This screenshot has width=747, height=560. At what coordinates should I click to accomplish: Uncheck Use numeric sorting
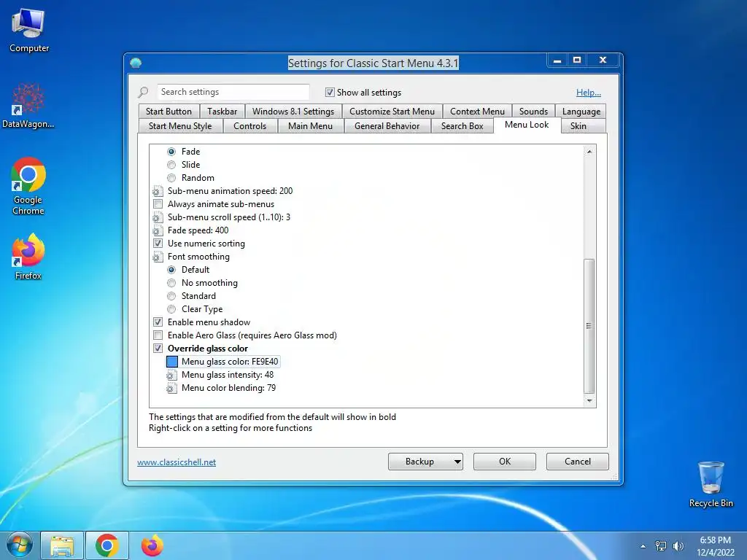click(158, 244)
